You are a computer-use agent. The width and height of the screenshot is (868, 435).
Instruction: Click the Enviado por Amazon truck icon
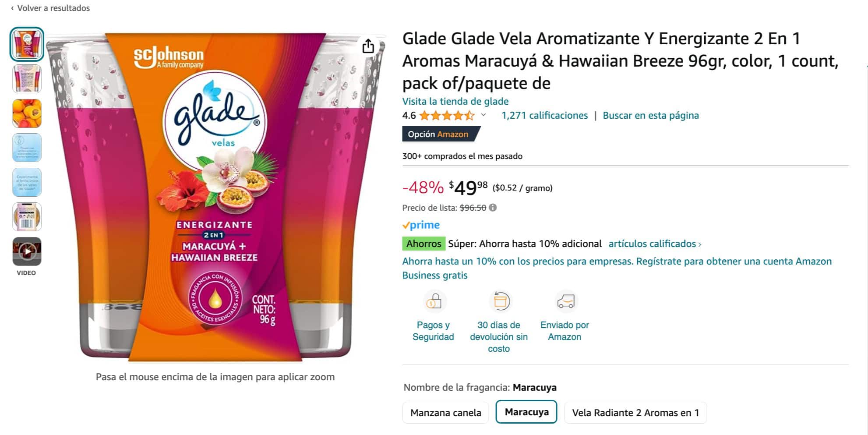565,301
